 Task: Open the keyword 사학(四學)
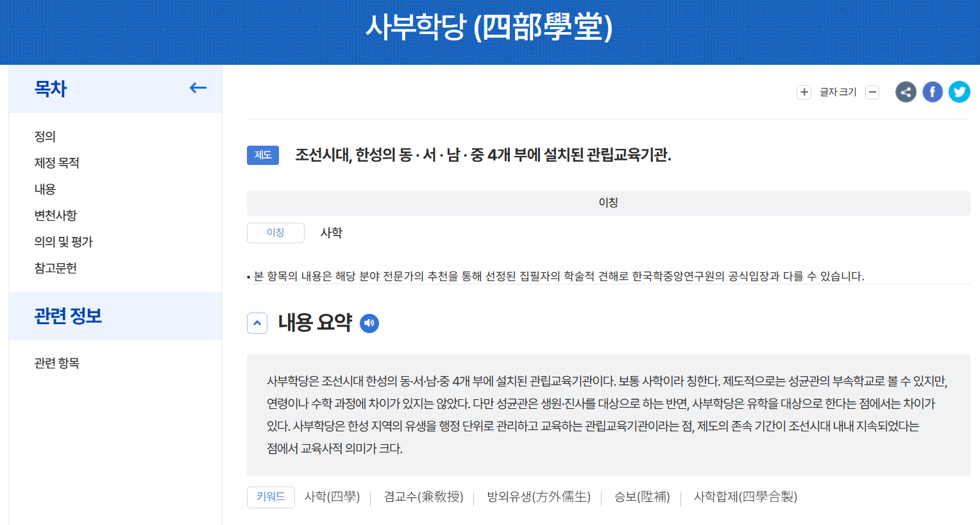click(x=332, y=497)
